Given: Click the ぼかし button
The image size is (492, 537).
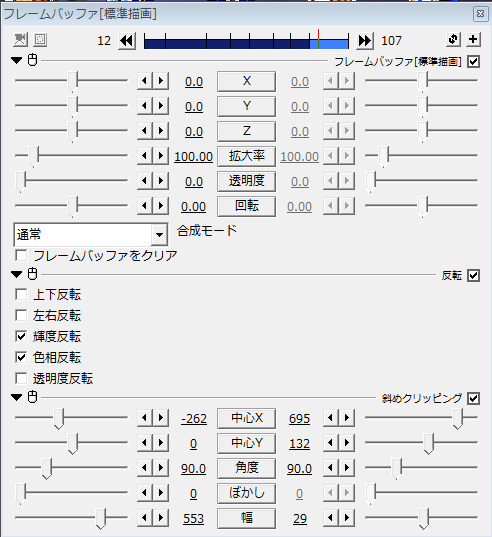Looking at the screenshot, I should 247,493.
